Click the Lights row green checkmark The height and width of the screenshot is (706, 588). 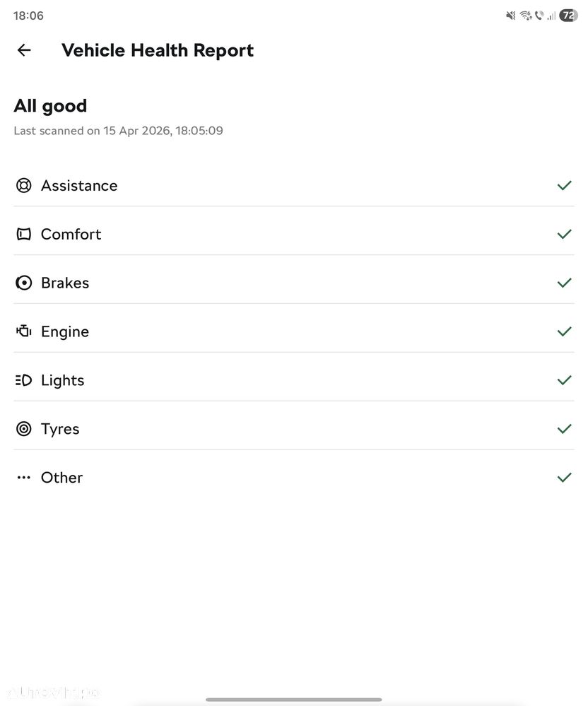(x=564, y=380)
